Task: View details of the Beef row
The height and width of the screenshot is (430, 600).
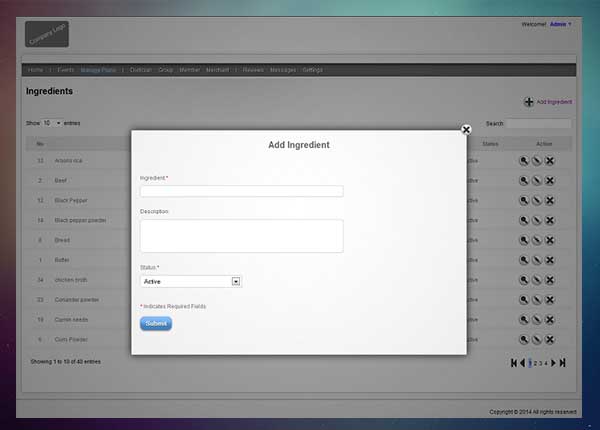Action: point(523,181)
